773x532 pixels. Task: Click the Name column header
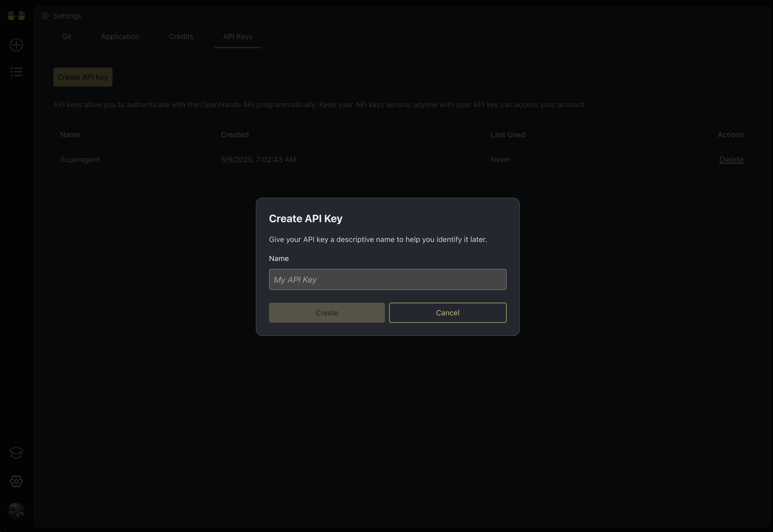tap(70, 135)
